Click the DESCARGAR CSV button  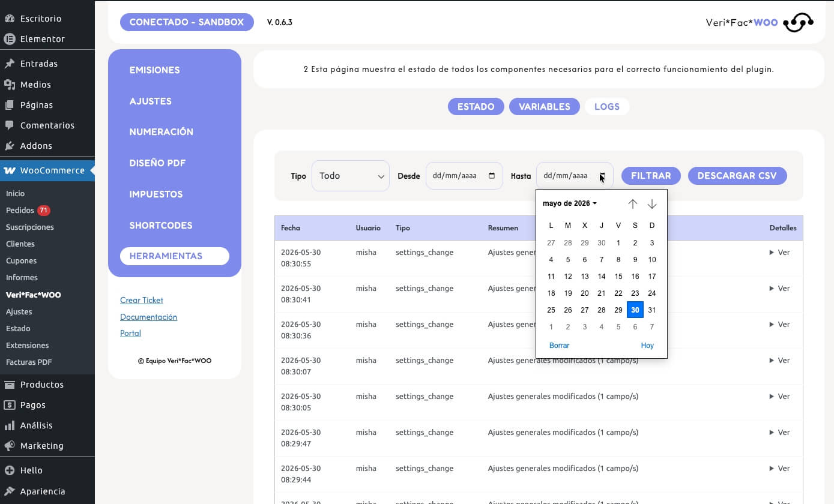pos(737,176)
